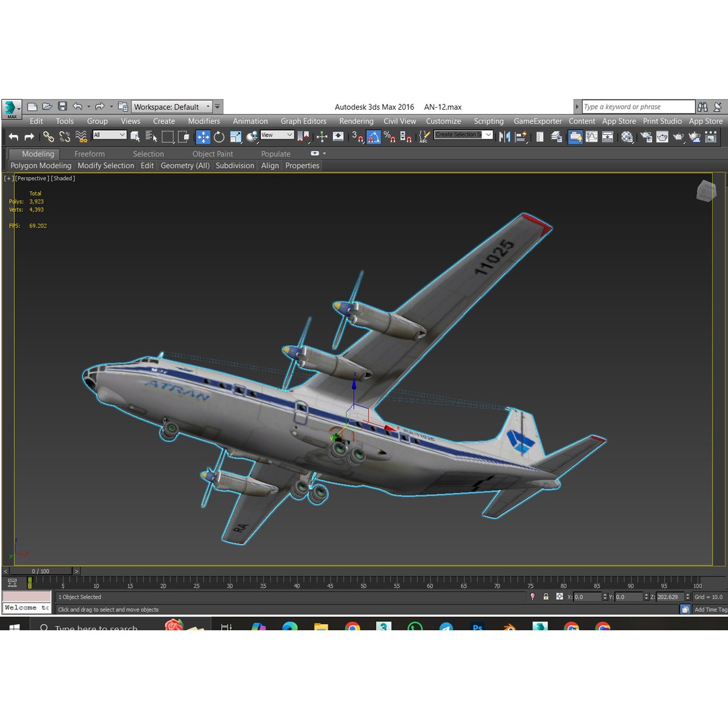Open the Graph Editors menu
This screenshot has width=728, height=728.
click(303, 121)
